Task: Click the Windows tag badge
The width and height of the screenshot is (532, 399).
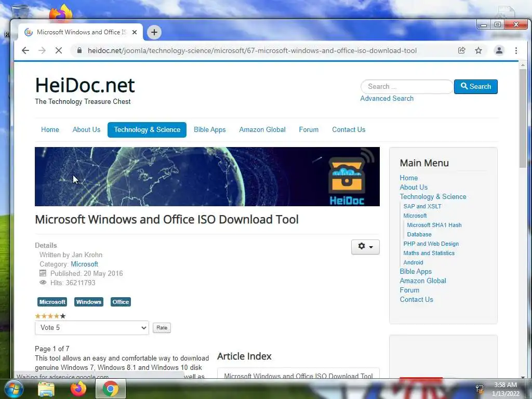Action: click(x=88, y=302)
